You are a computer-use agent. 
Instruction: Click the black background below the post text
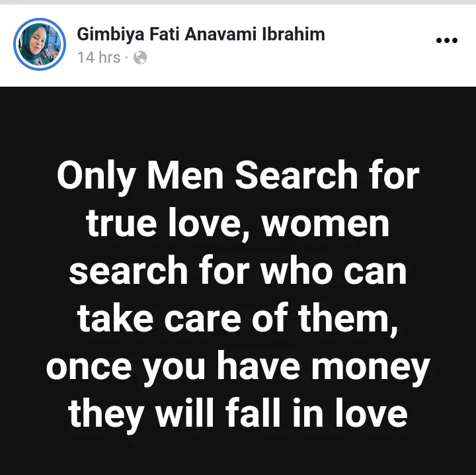pyautogui.click(x=238, y=456)
